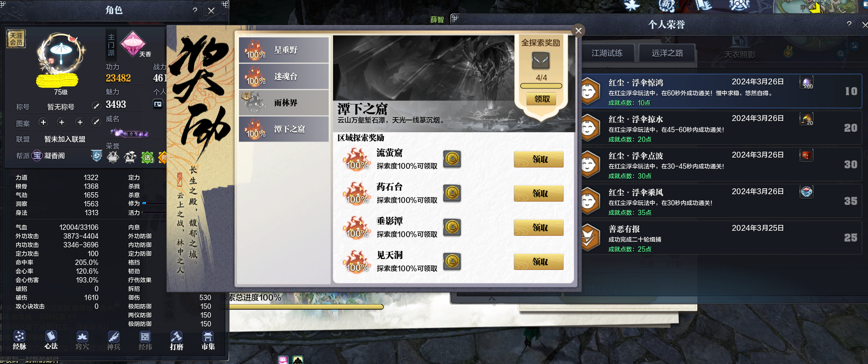Screen dimensions: 868x364
Task: Click the 全探索奖励 reward chest icon
Action: click(x=541, y=61)
